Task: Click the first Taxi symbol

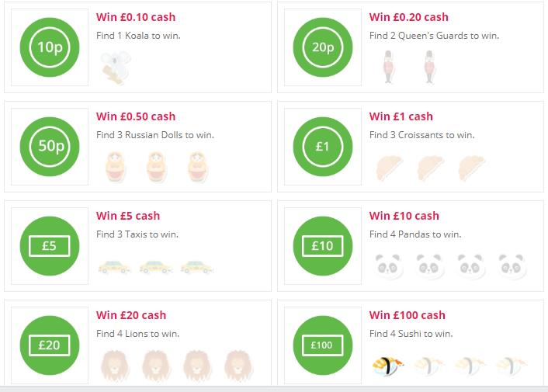Action: [114, 266]
